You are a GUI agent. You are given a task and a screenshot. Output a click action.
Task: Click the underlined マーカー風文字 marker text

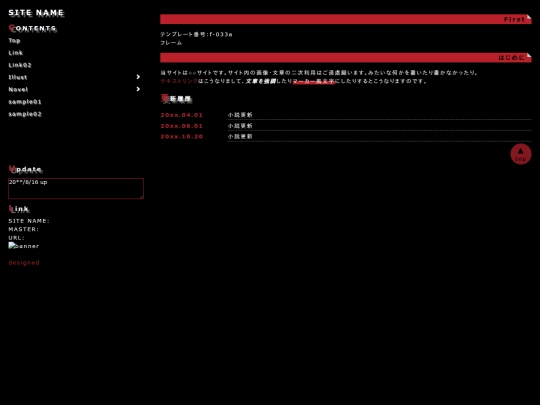pyautogui.click(x=314, y=81)
